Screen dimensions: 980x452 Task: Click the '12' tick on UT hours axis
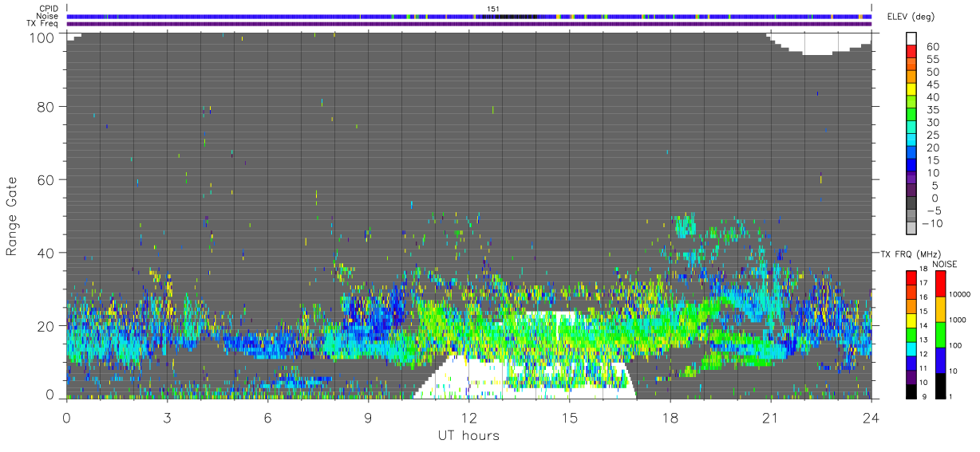click(x=468, y=417)
